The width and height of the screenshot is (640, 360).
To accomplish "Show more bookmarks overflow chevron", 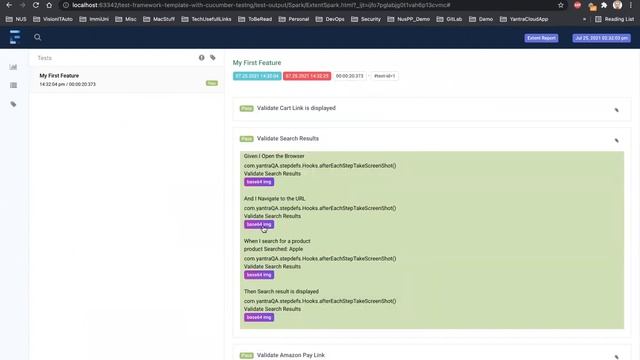I will tap(584, 19).
